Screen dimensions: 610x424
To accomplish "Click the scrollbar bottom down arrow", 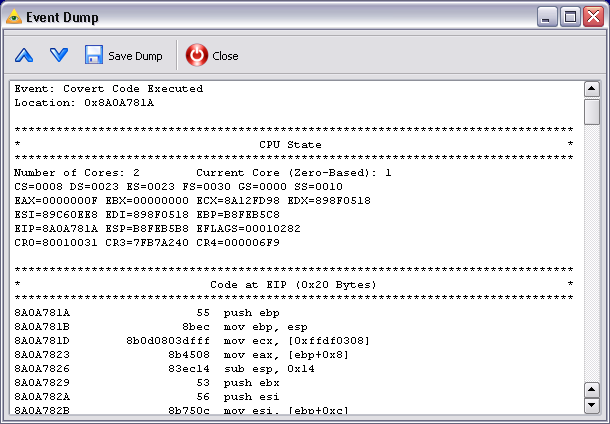I will pyautogui.click(x=592, y=405).
